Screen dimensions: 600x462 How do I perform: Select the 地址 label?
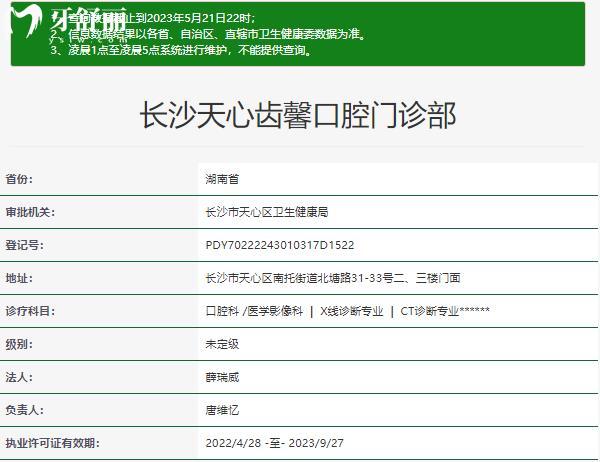pos(19,278)
